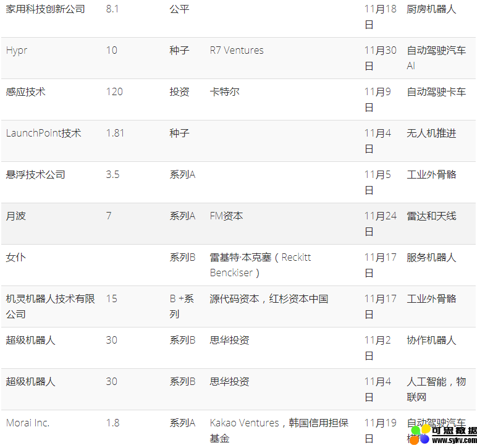
Task: Select the investor 卡特尔
Action: [x=225, y=91]
